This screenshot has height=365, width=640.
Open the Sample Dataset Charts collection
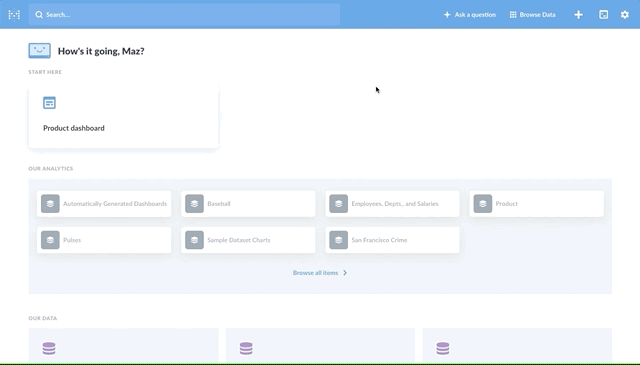tap(248, 240)
